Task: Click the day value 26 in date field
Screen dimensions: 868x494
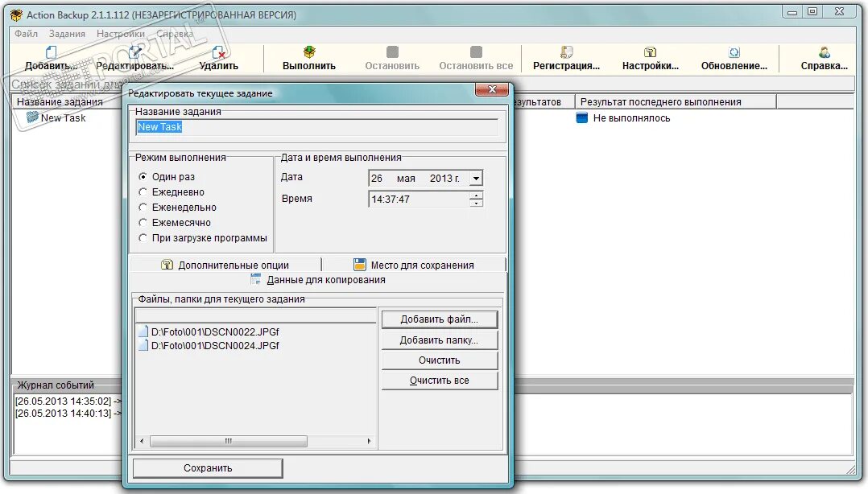Action: (377, 178)
